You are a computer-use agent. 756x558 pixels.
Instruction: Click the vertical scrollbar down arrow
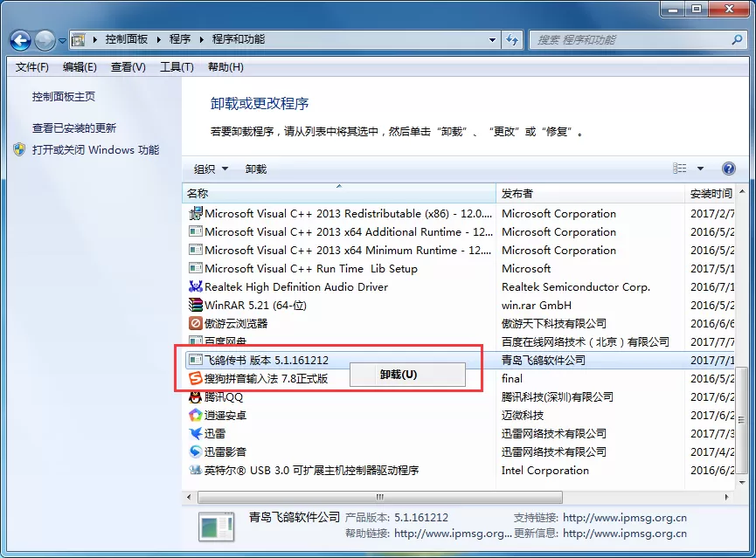point(742,482)
